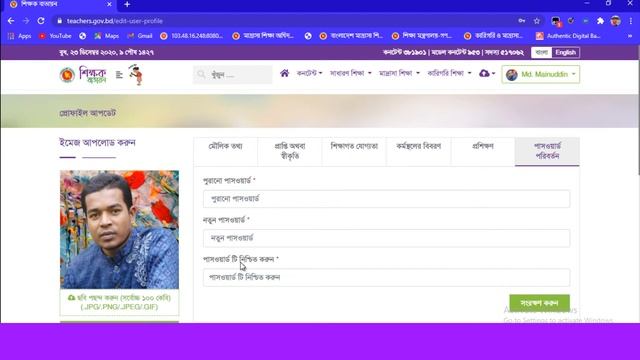Open Maps bookmark
The width and height of the screenshot is (640, 360).
point(107,36)
